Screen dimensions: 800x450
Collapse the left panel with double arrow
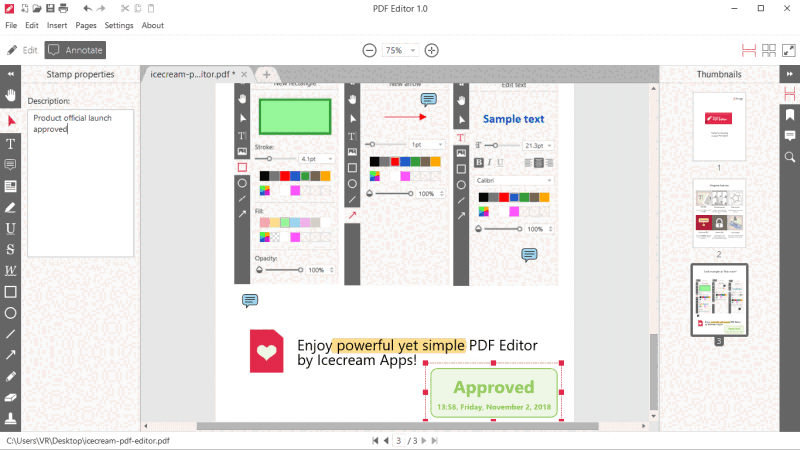point(10,74)
